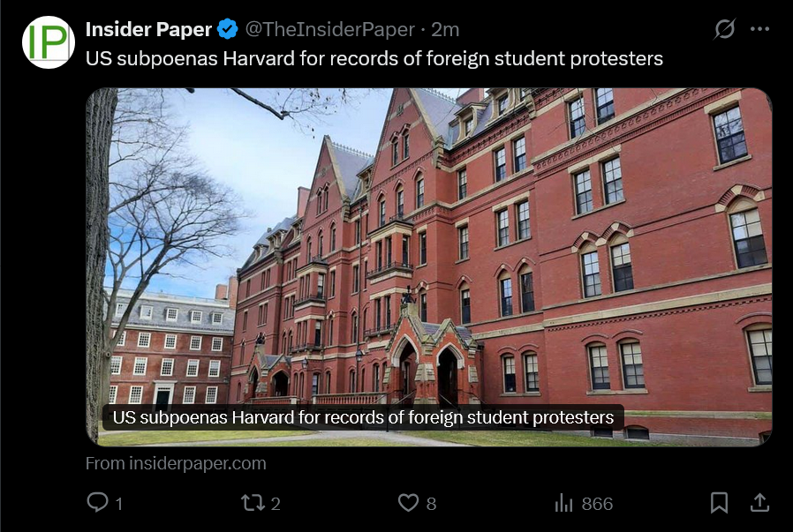This screenshot has width=793, height=532.
Task: Like the post with the heart icon
Action: [x=408, y=503]
